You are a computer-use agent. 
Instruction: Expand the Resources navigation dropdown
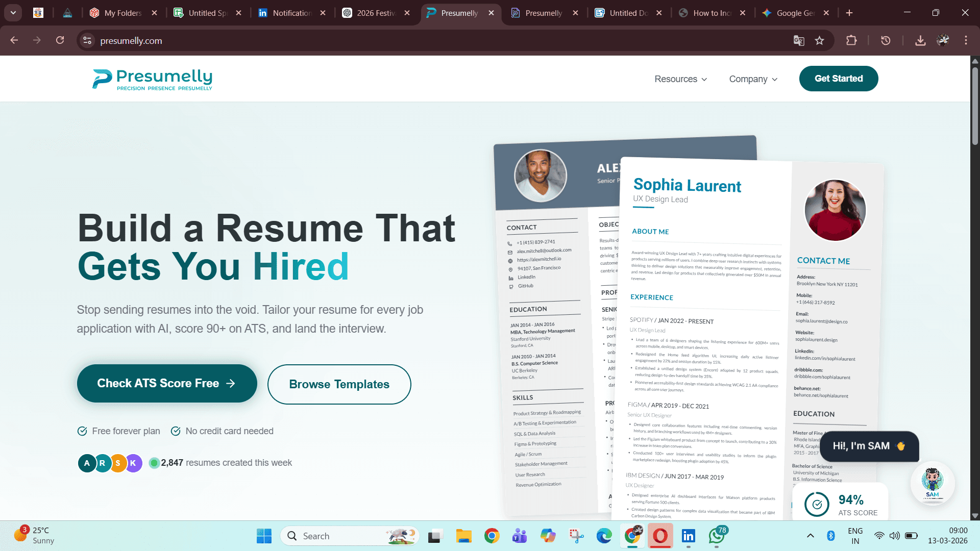[x=681, y=79]
